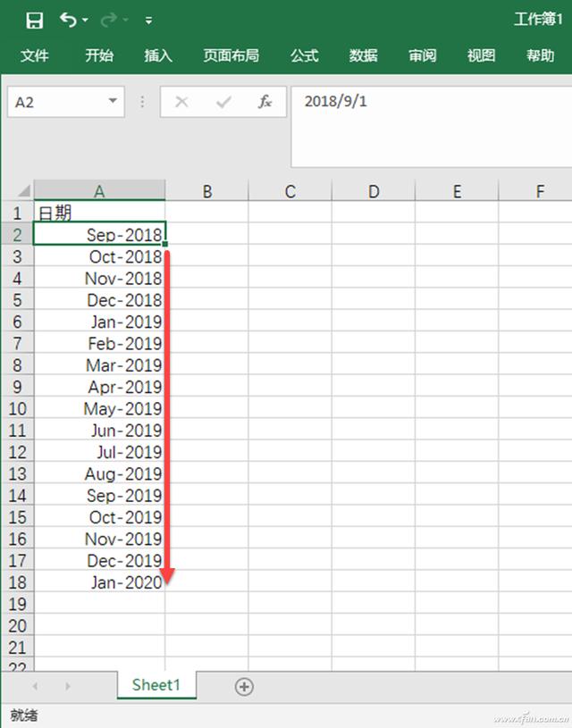572x728 pixels.
Task: Click the next sheet navigation arrow
Action: [68, 686]
